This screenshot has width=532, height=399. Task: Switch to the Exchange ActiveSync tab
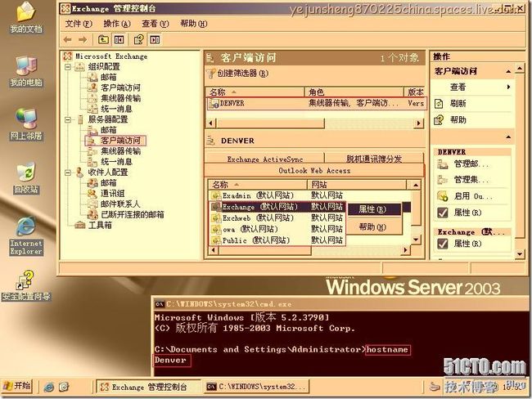coord(264,159)
